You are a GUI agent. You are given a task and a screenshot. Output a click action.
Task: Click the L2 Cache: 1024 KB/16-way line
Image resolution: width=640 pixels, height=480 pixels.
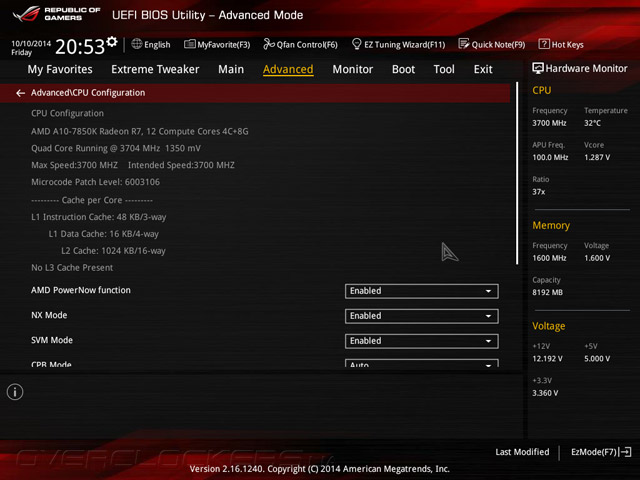click(113, 251)
